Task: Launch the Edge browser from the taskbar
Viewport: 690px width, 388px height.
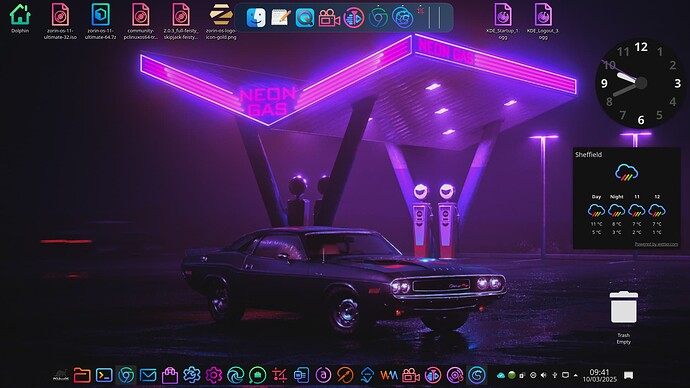Action: [x=235, y=375]
